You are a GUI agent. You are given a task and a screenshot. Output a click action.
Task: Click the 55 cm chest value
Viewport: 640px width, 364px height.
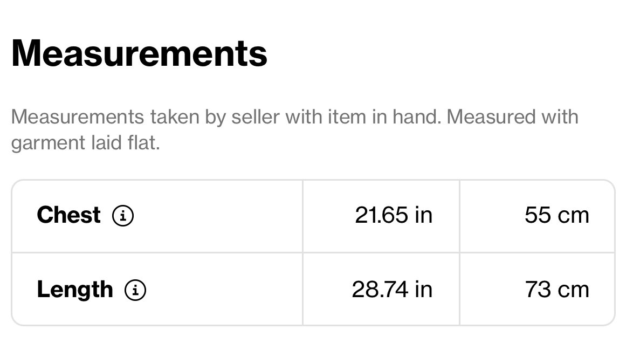point(557,215)
